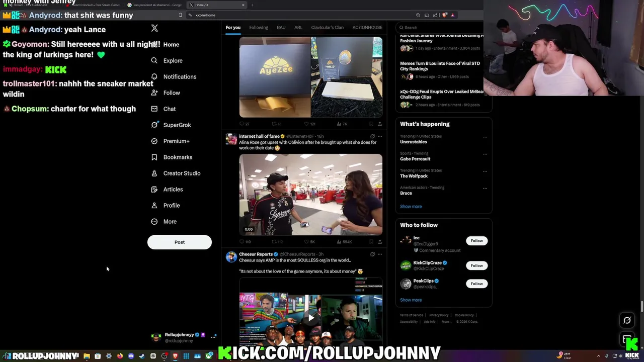Open The Wolfpack trend options
The height and width of the screenshot is (362, 644).
coord(485,171)
